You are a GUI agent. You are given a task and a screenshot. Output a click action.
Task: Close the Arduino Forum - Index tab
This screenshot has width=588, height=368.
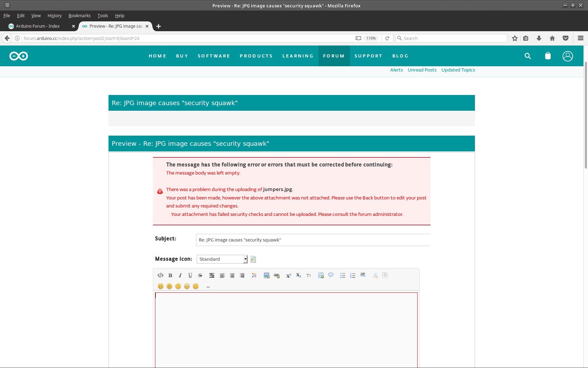pos(73,26)
